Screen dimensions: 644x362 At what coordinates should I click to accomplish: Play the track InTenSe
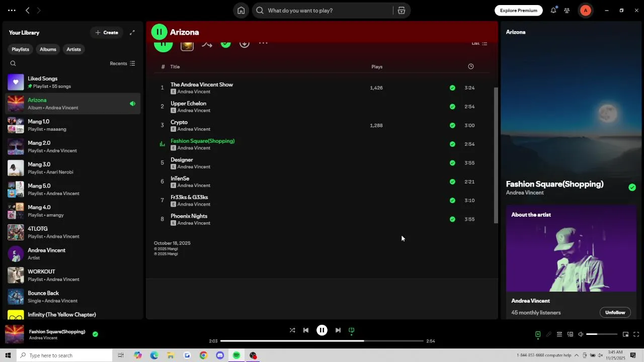pyautogui.click(x=322, y=182)
